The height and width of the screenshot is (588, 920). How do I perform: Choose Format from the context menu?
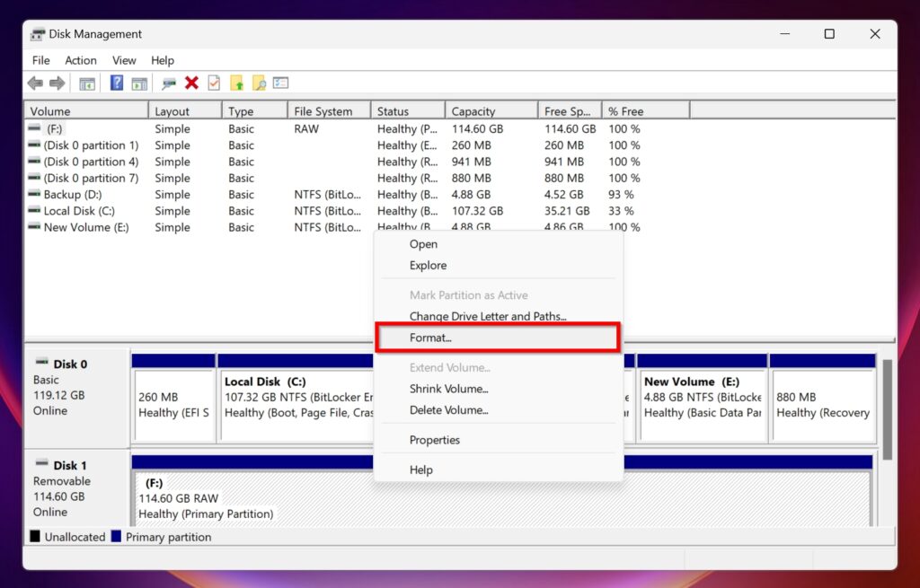tap(429, 338)
